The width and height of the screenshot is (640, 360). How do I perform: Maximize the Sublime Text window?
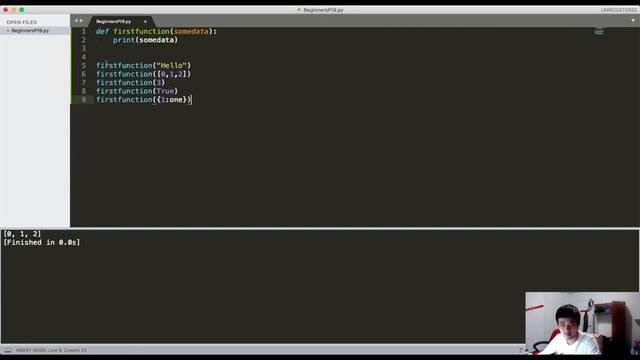22,10
